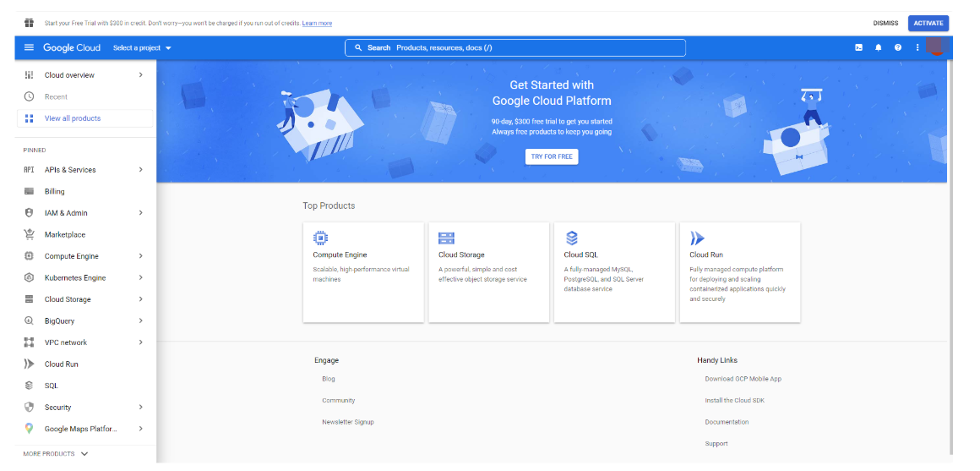Open the Select a project dropdown

tap(142, 48)
